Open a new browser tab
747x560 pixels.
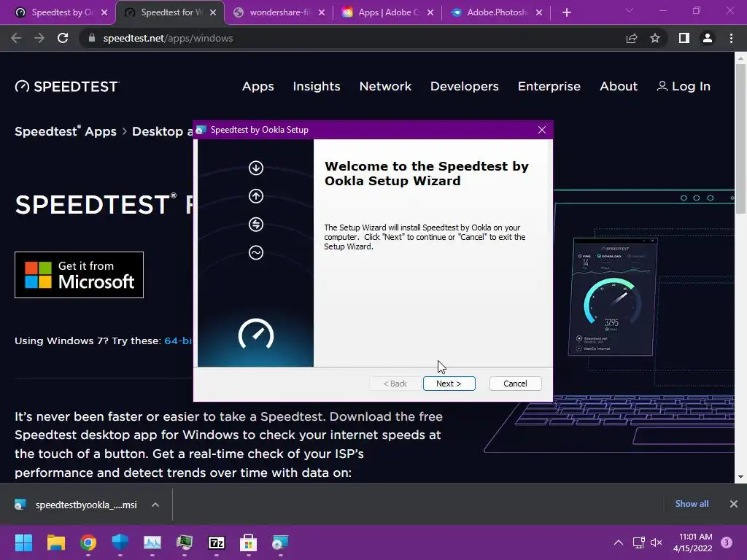pyautogui.click(x=566, y=13)
